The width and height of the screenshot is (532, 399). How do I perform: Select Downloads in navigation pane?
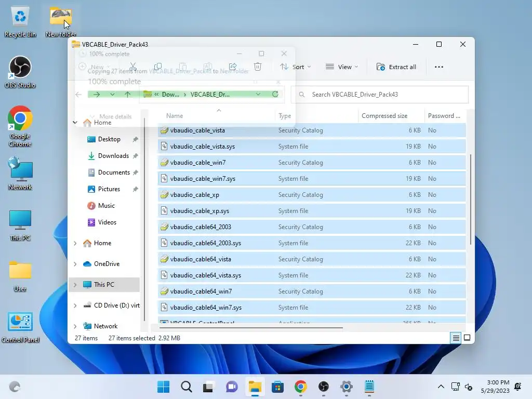point(113,156)
